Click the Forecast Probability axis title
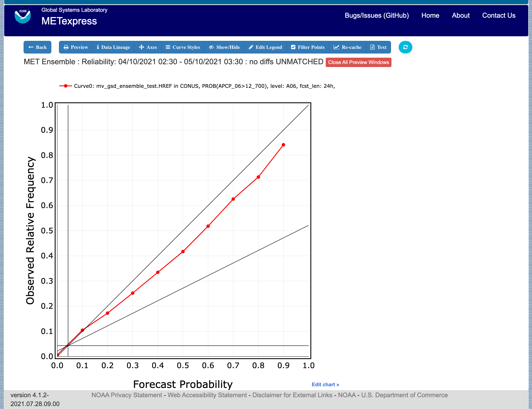532x409 pixels. pyautogui.click(x=183, y=384)
